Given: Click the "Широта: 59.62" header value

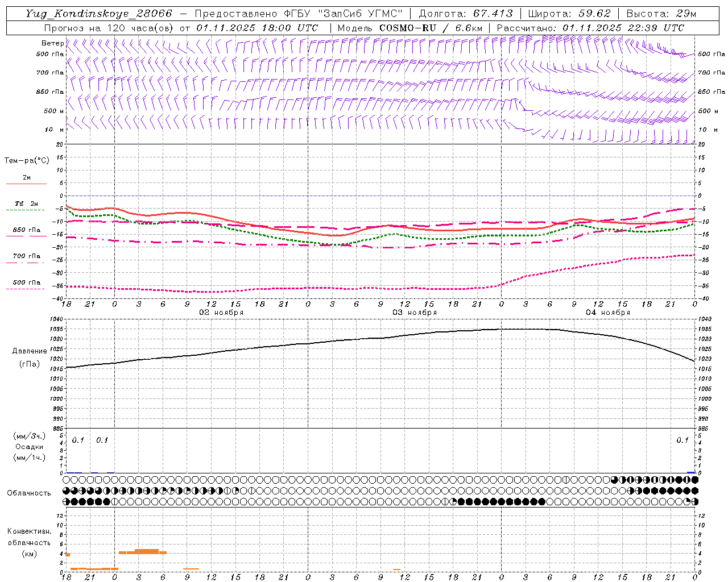Looking at the screenshot, I should tap(569, 14).
